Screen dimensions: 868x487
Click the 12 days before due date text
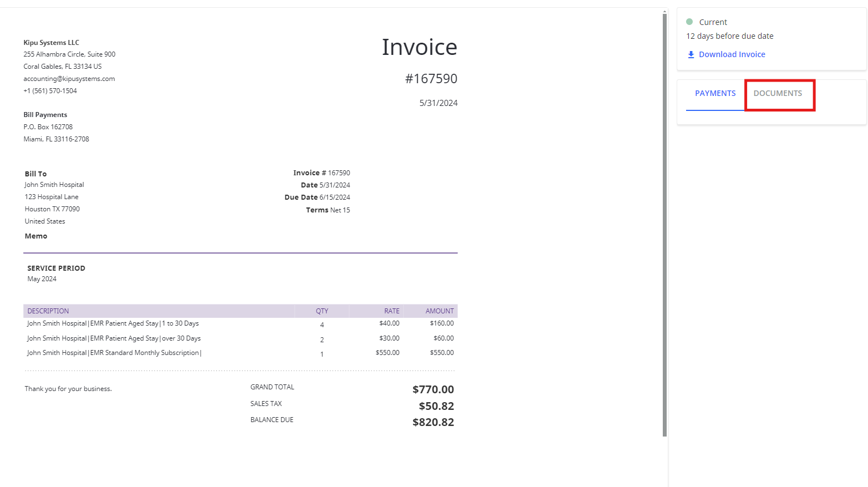click(x=729, y=36)
